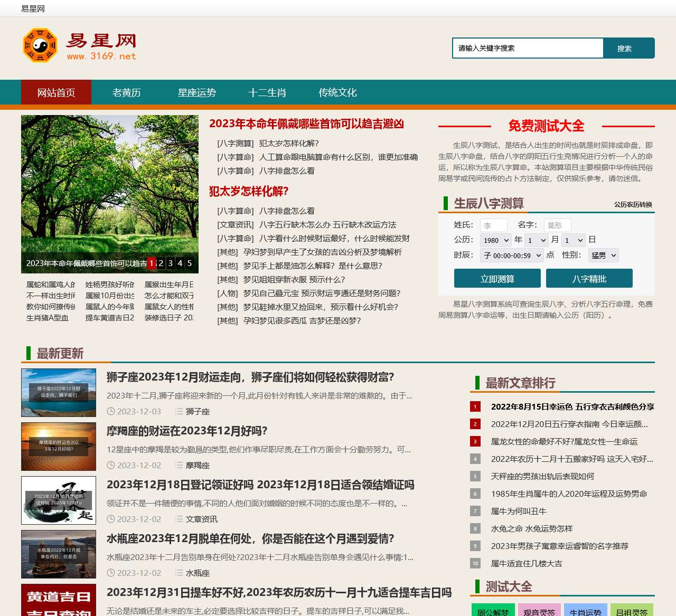Image resolution: width=676 pixels, height=616 pixels.
Task: Click the clock icon beside 2023-12-03
Action: [111, 412]
